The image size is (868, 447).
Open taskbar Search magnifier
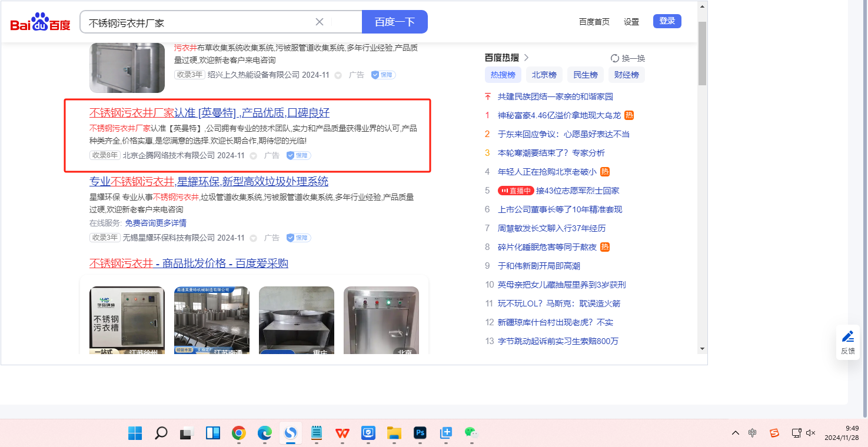click(x=161, y=433)
